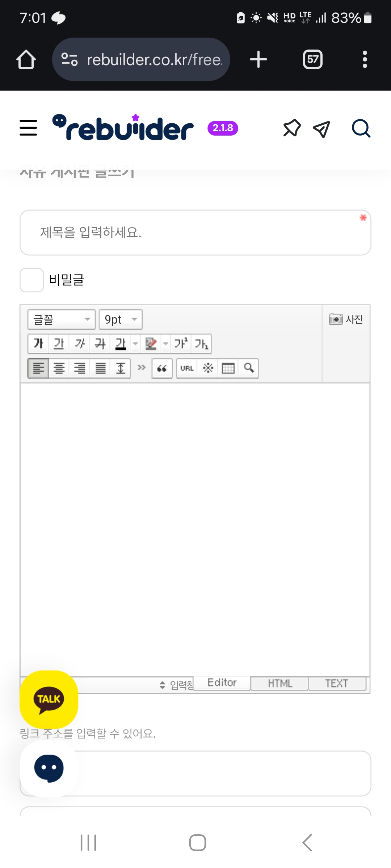
Task: Apply superscript formatting
Action: (x=181, y=344)
